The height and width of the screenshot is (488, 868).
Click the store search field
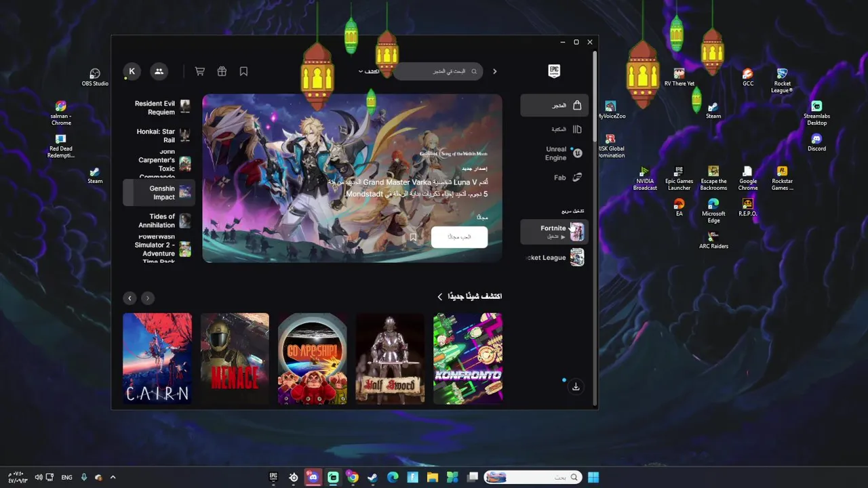click(438, 71)
